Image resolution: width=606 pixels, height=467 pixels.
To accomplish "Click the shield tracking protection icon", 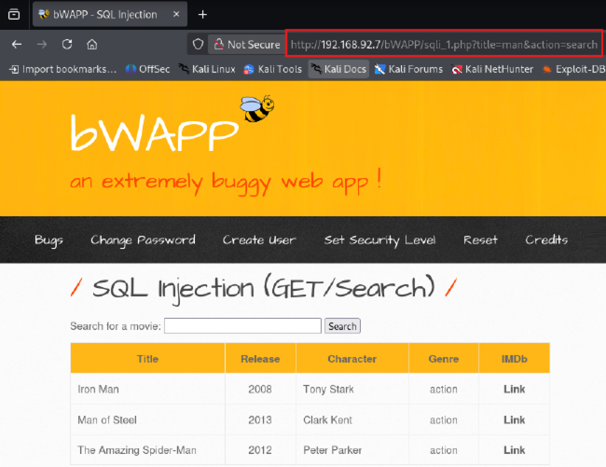I will click(x=198, y=44).
